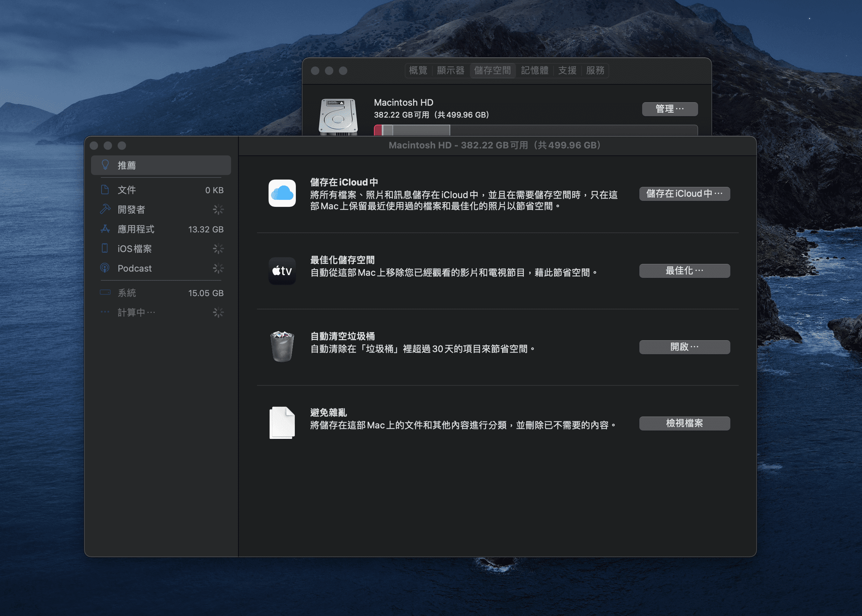
Task: Click the Apple TV app icon
Action: click(x=282, y=271)
